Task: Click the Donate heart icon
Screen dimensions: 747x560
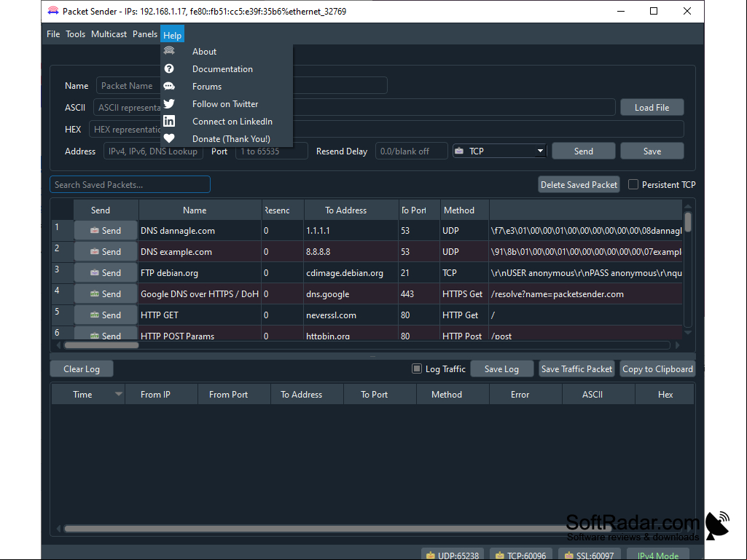Action: coord(169,138)
